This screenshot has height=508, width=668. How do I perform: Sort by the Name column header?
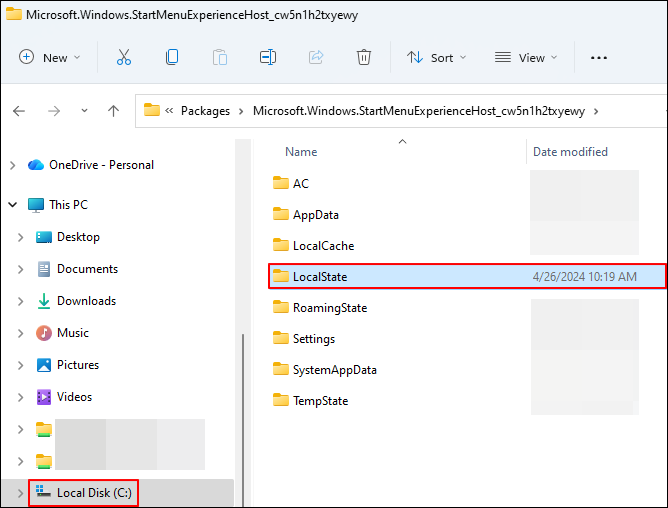point(301,152)
